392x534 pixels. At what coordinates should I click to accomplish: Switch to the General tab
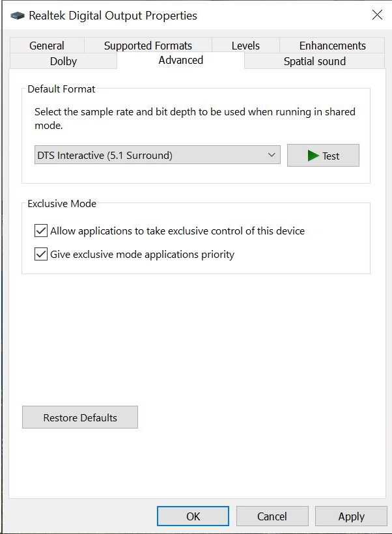click(x=47, y=46)
